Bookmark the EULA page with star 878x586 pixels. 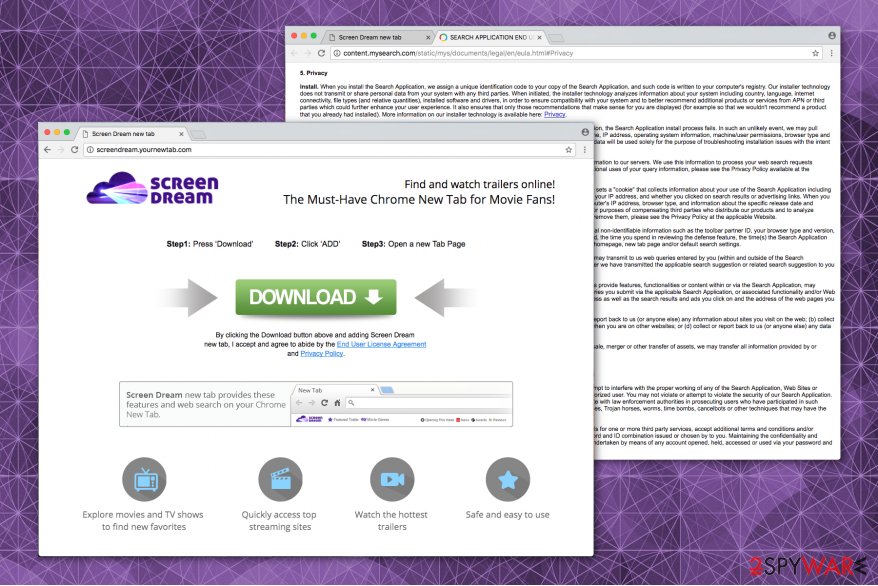[x=815, y=53]
